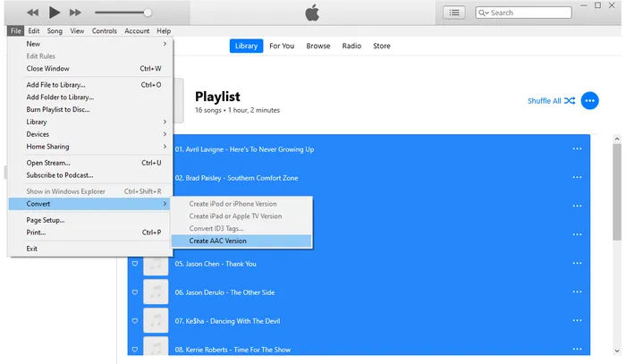The height and width of the screenshot is (364, 626).
Task: Click the vertical scrollbar thumb
Action: click(x=617, y=192)
